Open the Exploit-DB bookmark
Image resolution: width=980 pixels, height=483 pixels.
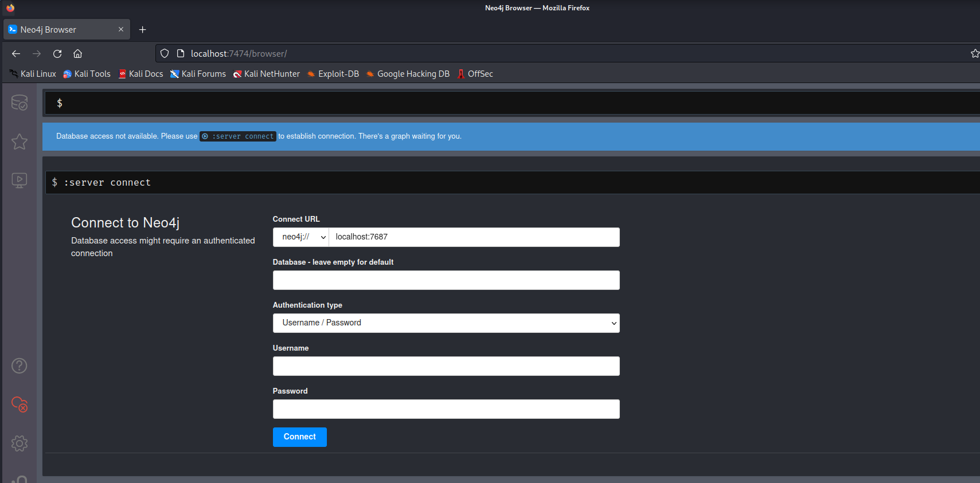tap(333, 74)
